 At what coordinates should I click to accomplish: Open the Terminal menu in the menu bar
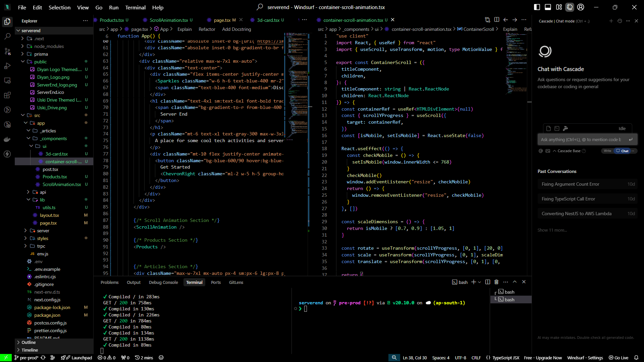click(x=135, y=7)
